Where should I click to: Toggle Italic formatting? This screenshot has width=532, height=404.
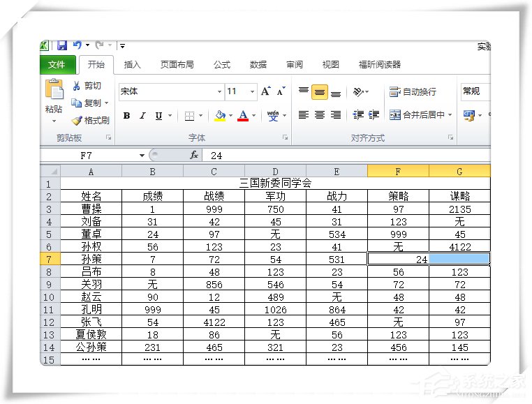point(142,116)
